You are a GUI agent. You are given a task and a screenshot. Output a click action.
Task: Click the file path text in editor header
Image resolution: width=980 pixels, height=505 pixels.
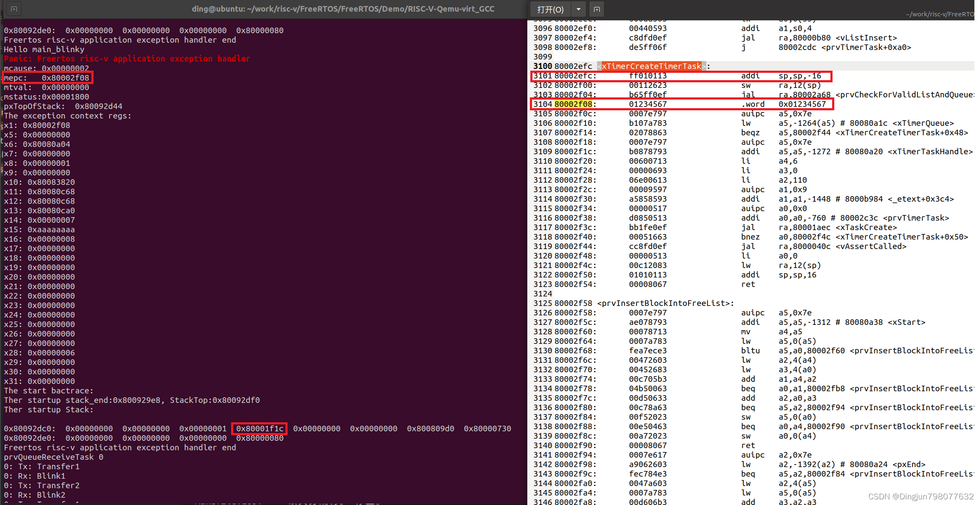coord(939,14)
